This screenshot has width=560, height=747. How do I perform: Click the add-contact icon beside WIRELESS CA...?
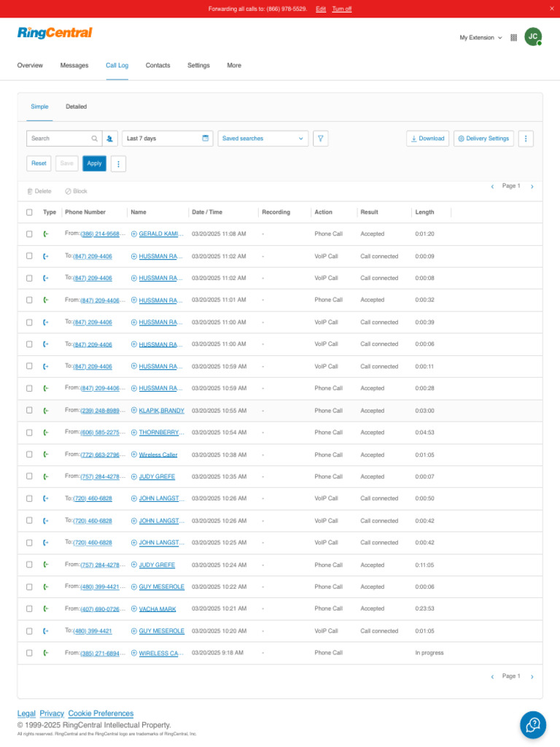tap(134, 653)
